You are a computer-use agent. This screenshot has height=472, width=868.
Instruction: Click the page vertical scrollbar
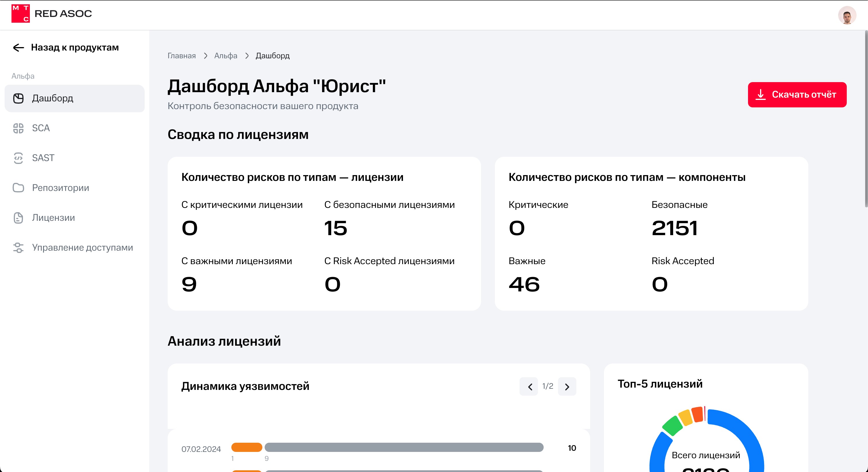point(866,118)
